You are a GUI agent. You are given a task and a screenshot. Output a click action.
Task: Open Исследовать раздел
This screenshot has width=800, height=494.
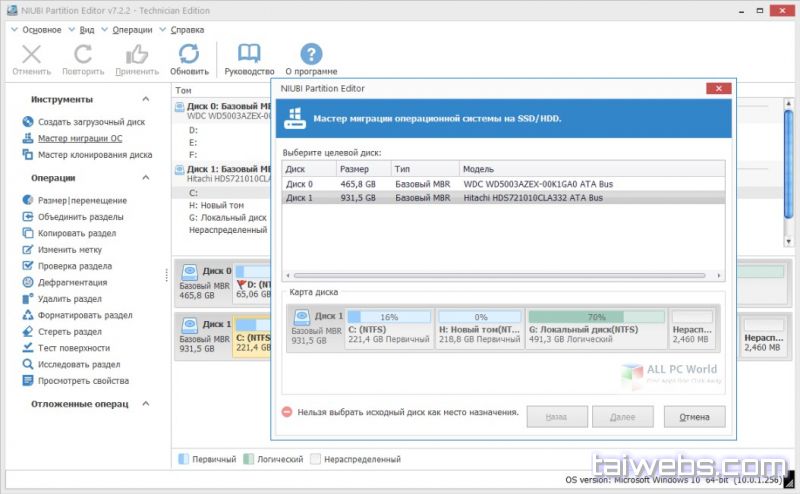79,364
